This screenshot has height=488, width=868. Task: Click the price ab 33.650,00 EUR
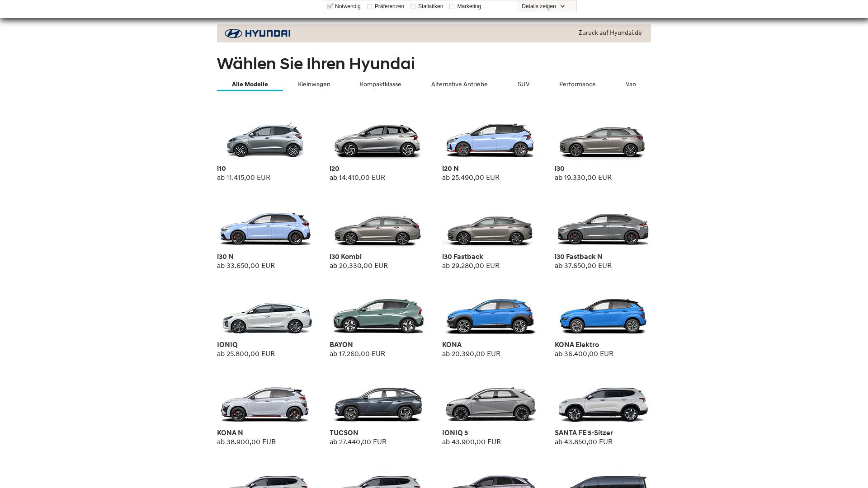click(246, 266)
